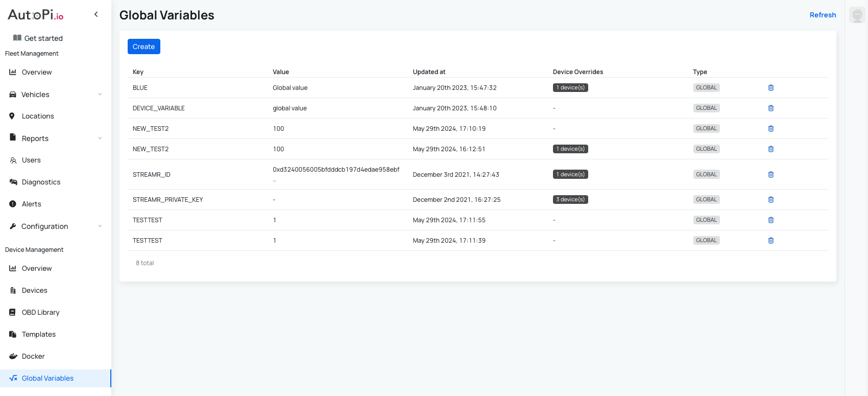Sort table by Updated at column

pyautogui.click(x=429, y=72)
